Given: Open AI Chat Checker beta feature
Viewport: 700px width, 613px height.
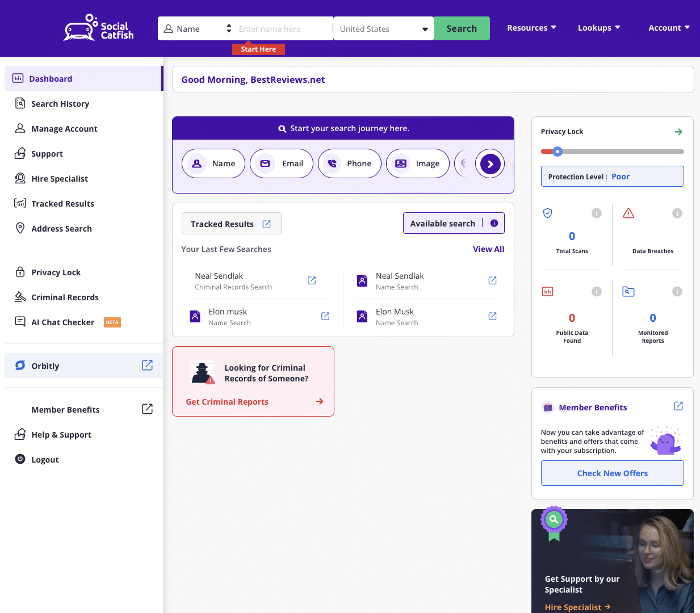Looking at the screenshot, I should 62,322.
